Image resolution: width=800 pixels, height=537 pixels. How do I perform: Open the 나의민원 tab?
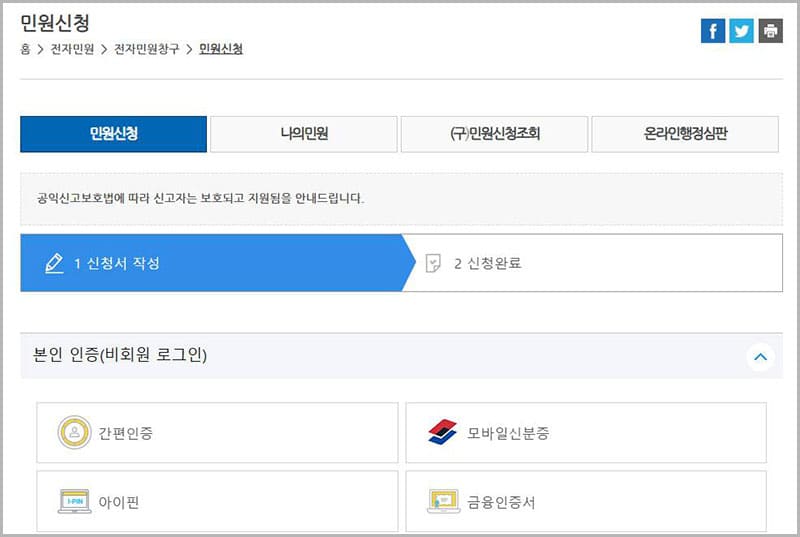click(304, 134)
